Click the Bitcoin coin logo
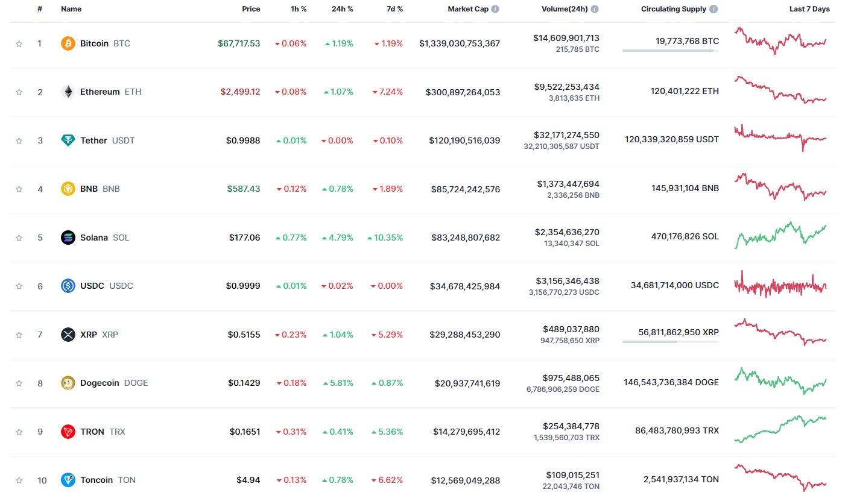Viewport: 848px width, 504px height. coord(68,43)
